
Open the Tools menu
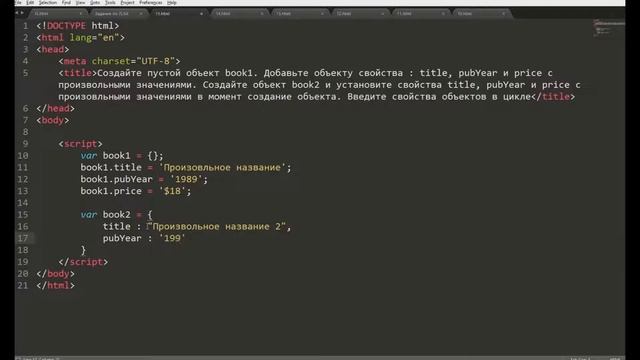tap(110, 2)
